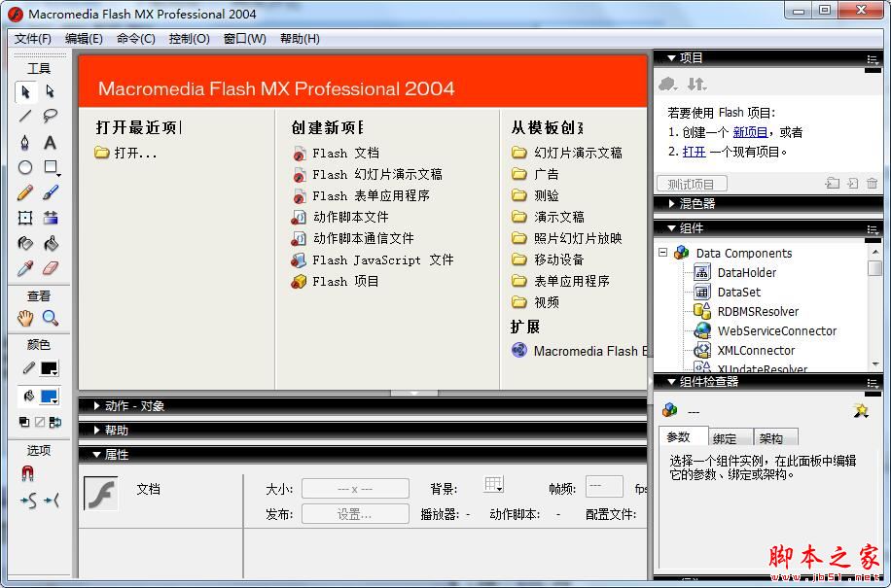This screenshot has height=588, width=891.
Task: Collapse the 组件 panel
Action: (672, 228)
